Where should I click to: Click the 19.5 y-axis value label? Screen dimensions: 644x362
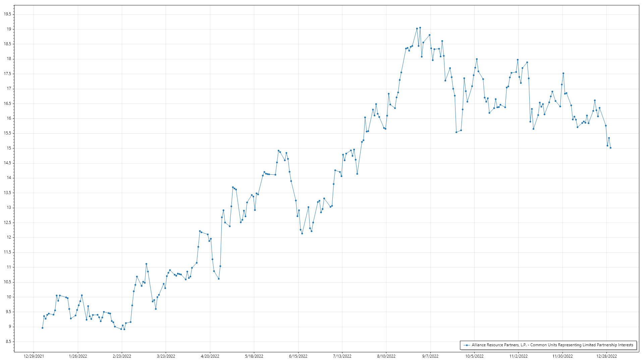[7, 14]
